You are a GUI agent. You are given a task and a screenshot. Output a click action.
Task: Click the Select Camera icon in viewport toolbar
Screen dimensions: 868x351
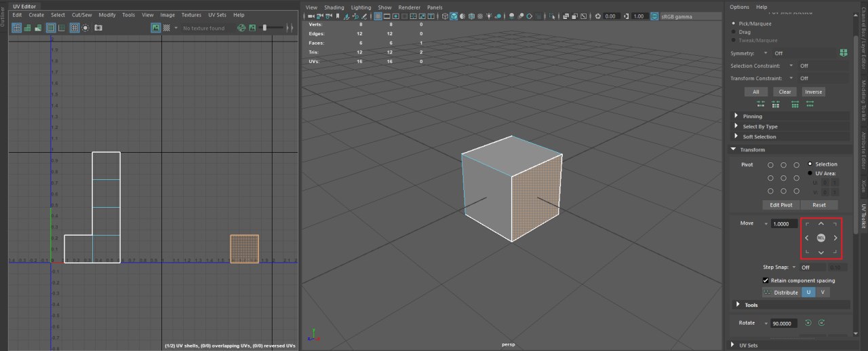[311, 16]
